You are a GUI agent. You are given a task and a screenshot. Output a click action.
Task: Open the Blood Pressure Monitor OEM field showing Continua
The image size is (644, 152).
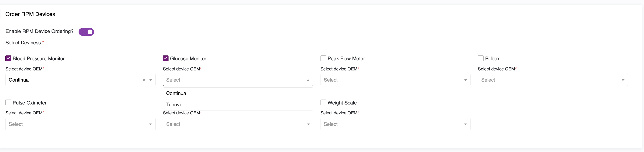pos(73,80)
